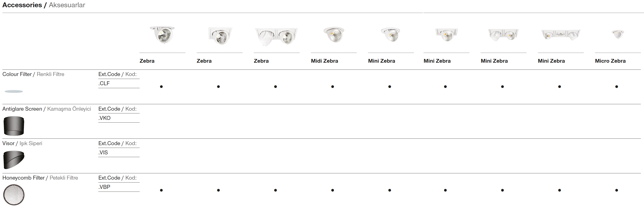Select the Midi Zebra column label

pos(324,61)
